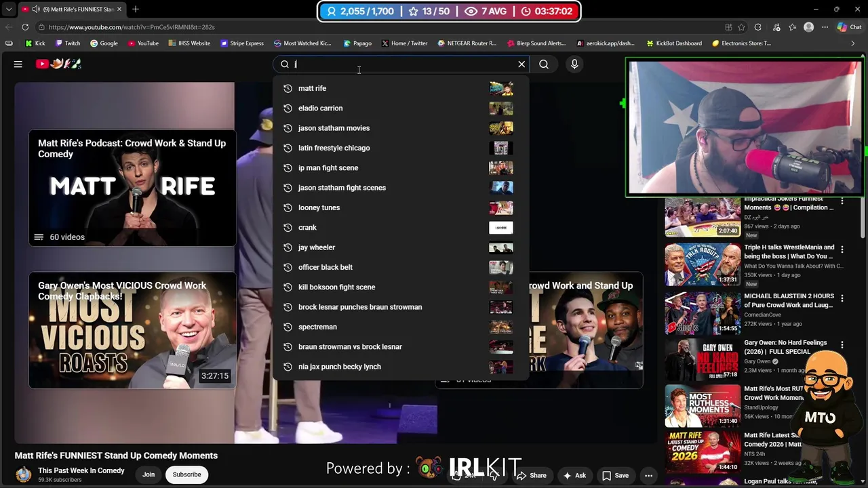The width and height of the screenshot is (868, 488).
Task: Open Twitch bookmark
Action: (68, 43)
